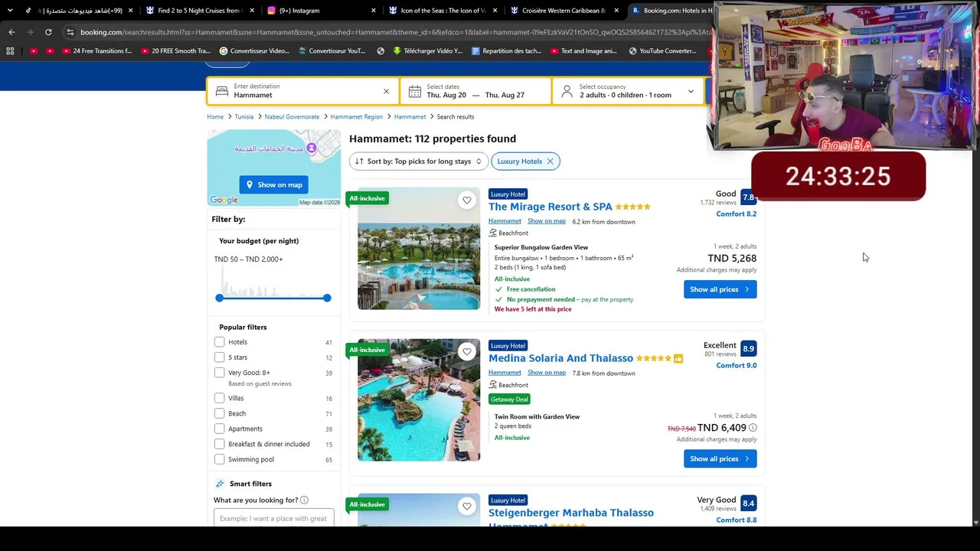
Task: Go to Home in the breadcrumb
Action: 215,117
